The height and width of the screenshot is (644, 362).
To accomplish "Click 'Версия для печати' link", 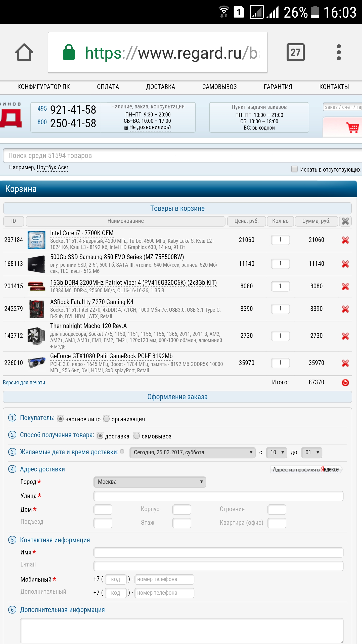I will click(24, 383).
